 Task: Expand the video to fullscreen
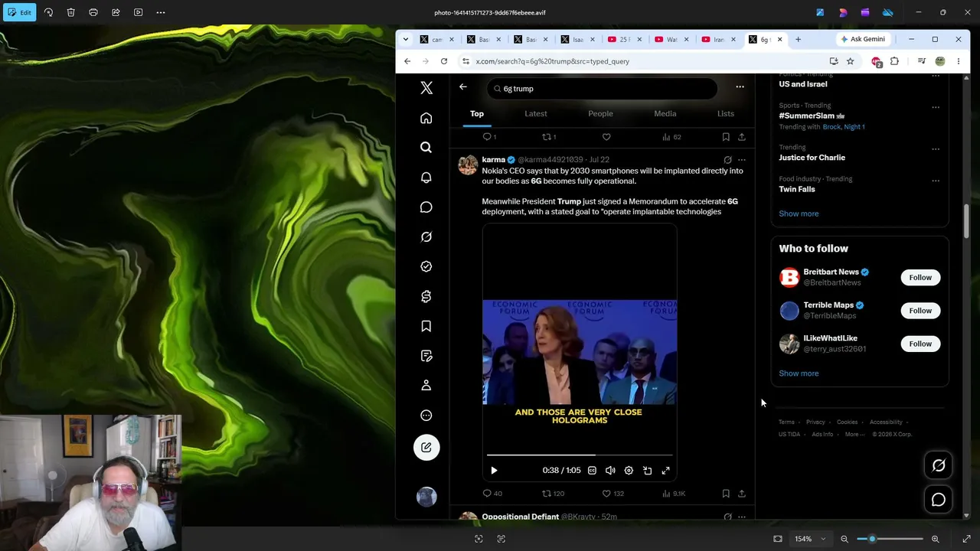pyautogui.click(x=666, y=471)
